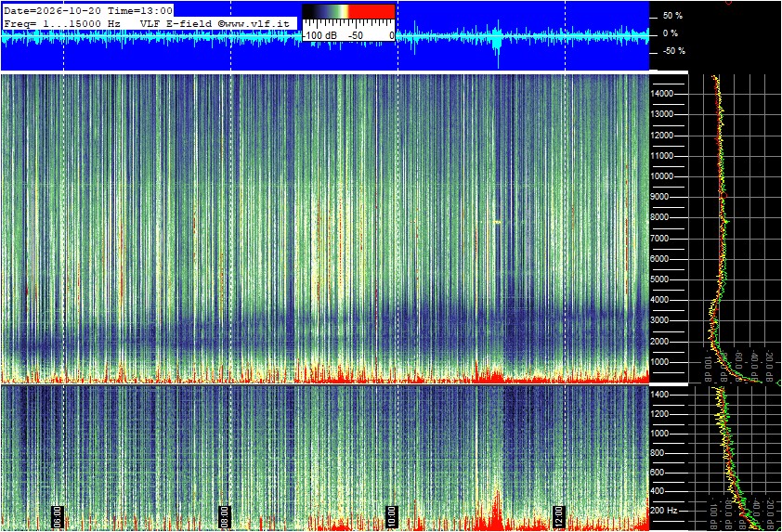Viewport: 782px width, 532px height.
Task: Click the 800 label on lower axis
Action: (658, 453)
